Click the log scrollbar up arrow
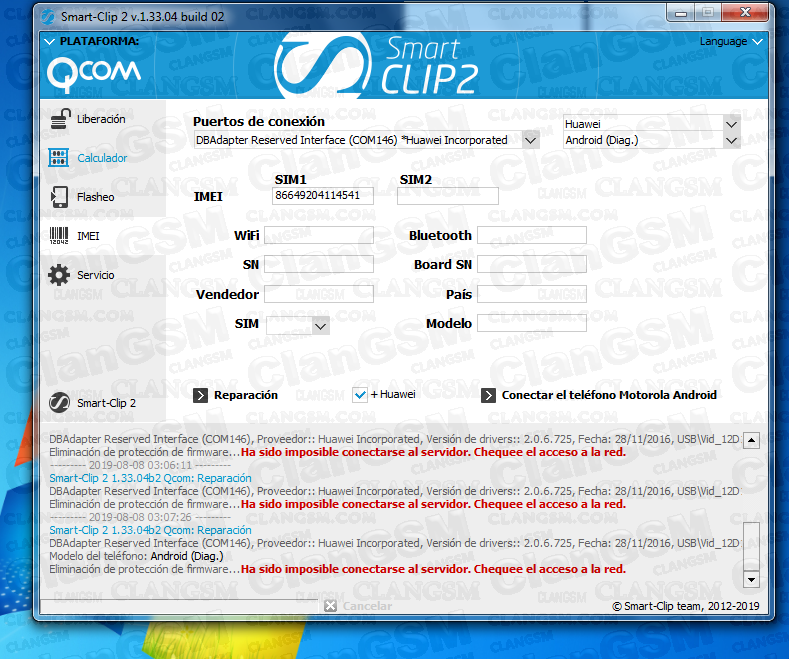Viewport: 789px width, 659px height. point(751,441)
